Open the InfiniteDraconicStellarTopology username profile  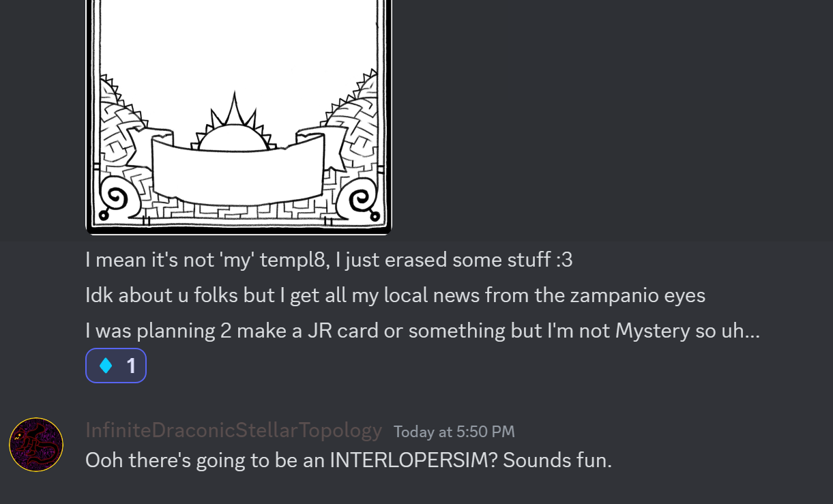pyautogui.click(x=233, y=430)
